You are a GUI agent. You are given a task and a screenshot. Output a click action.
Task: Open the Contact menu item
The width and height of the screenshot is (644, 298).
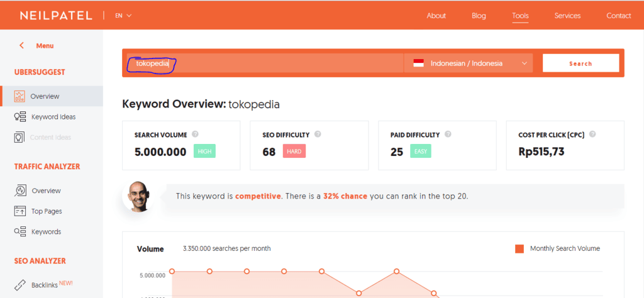pos(619,16)
